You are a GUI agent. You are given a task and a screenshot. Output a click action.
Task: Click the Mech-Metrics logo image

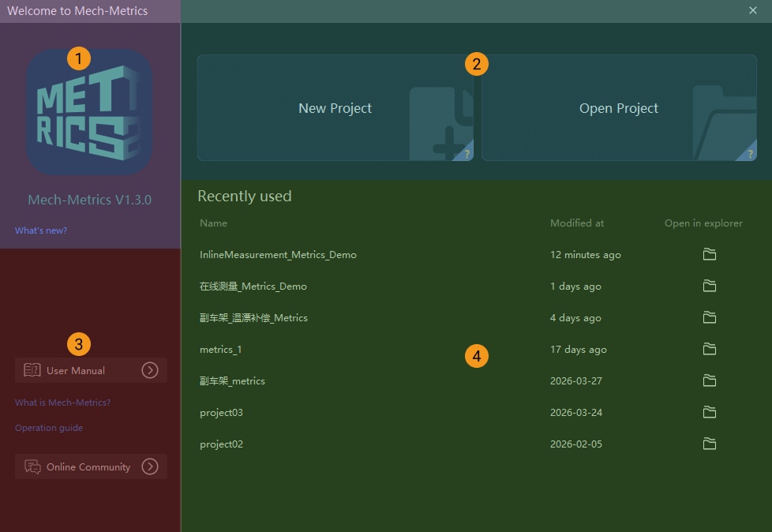pyautogui.click(x=89, y=111)
